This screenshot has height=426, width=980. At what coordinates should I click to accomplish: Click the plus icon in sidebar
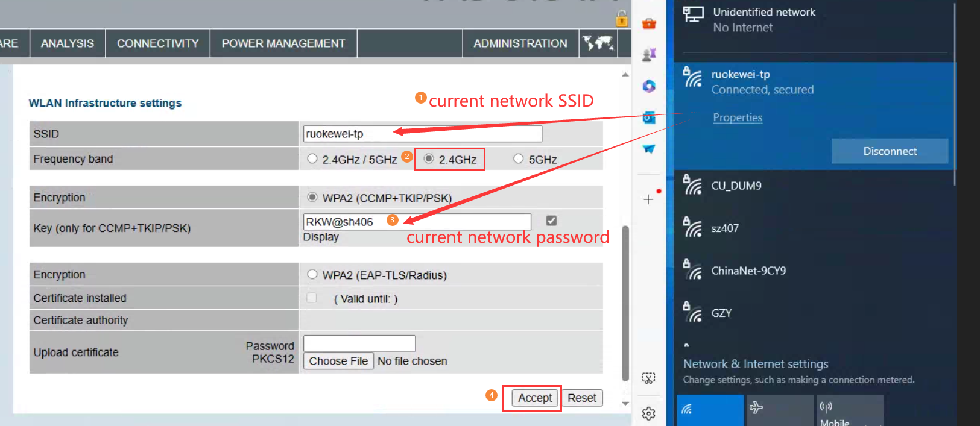(x=648, y=199)
